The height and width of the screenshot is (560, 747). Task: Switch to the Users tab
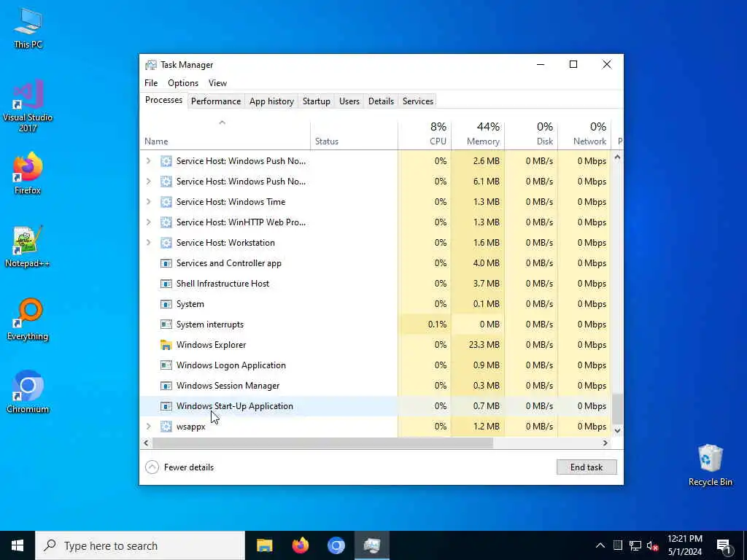(x=349, y=101)
